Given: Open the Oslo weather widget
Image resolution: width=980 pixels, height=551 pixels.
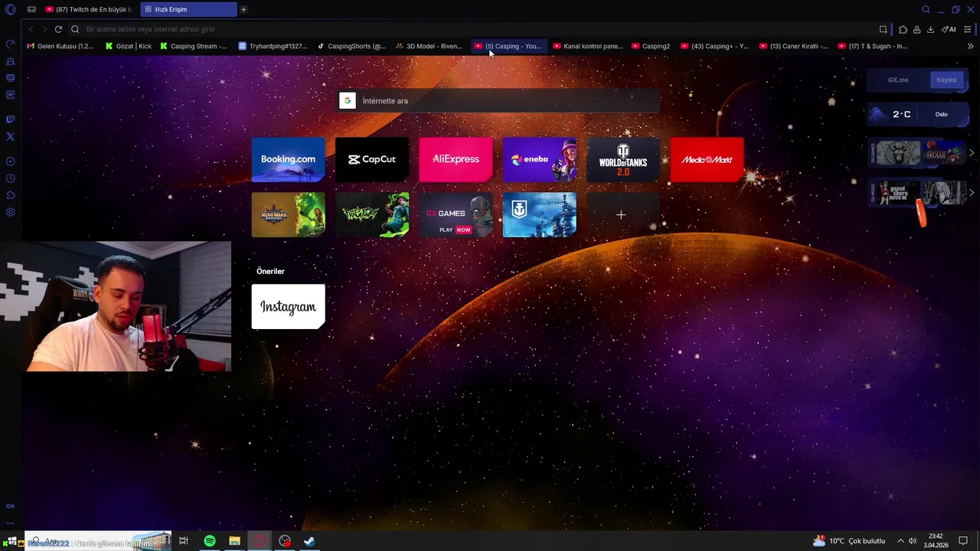Looking at the screenshot, I should [x=918, y=114].
